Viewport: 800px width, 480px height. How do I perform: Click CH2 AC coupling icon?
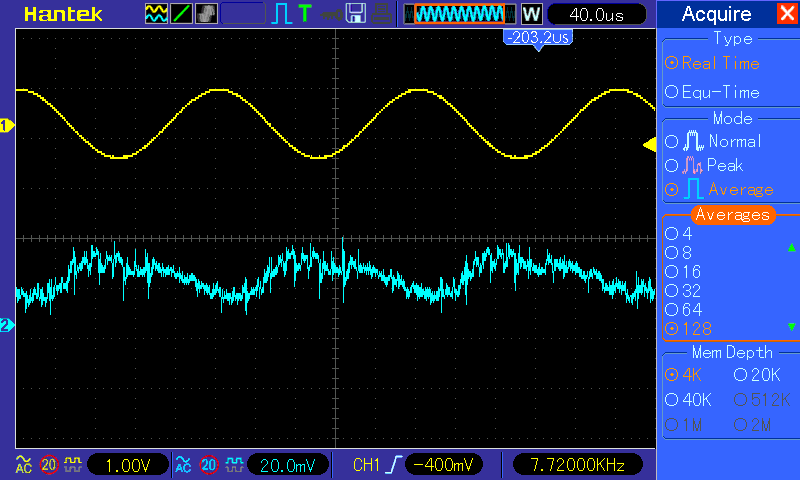183,465
